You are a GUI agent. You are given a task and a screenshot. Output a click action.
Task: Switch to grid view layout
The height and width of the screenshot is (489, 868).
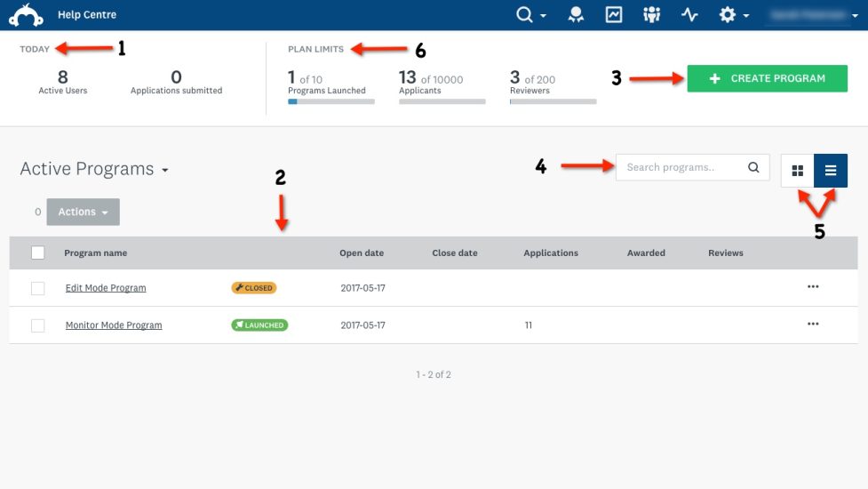[797, 170]
